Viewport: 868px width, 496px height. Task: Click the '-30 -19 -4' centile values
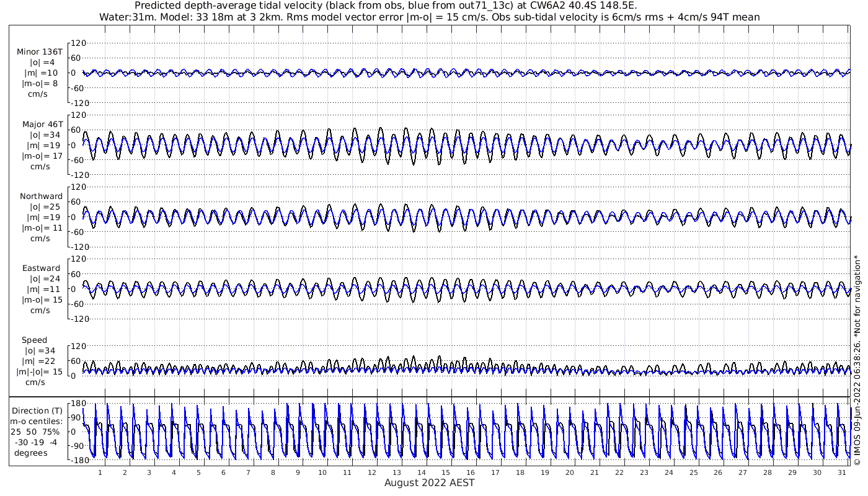click(x=35, y=442)
